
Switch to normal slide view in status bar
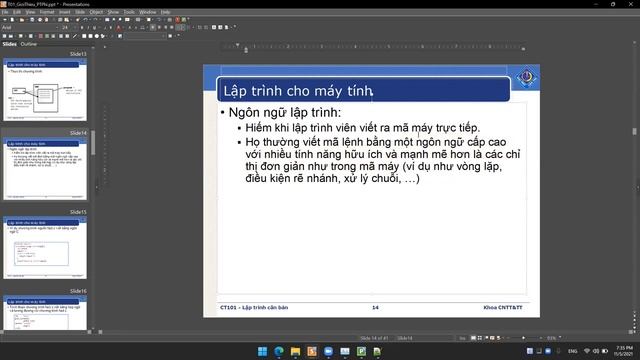point(473,338)
